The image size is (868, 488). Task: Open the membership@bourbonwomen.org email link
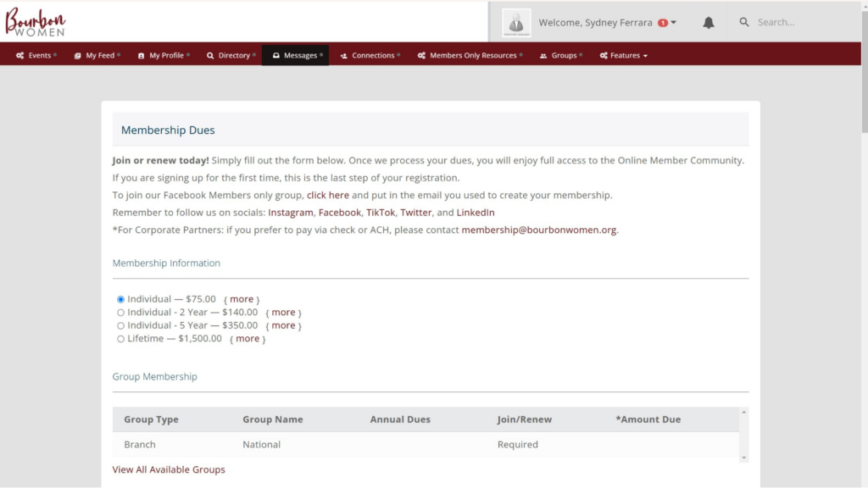[x=538, y=230]
